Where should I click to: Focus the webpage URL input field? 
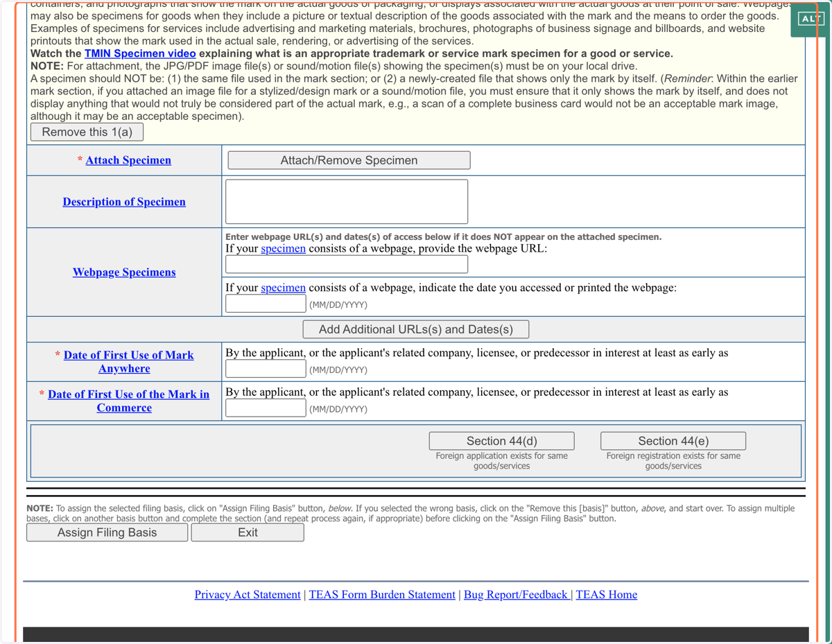click(347, 264)
